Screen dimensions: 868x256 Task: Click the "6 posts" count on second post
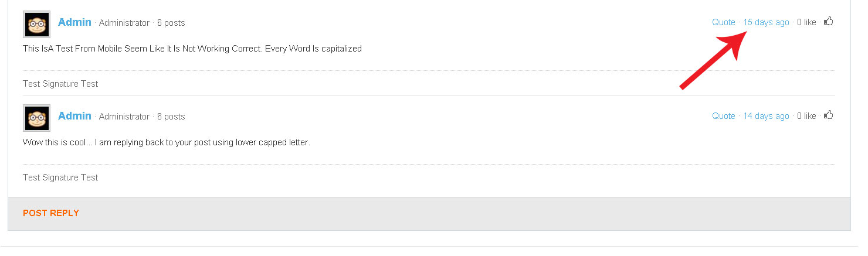click(171, 117)
